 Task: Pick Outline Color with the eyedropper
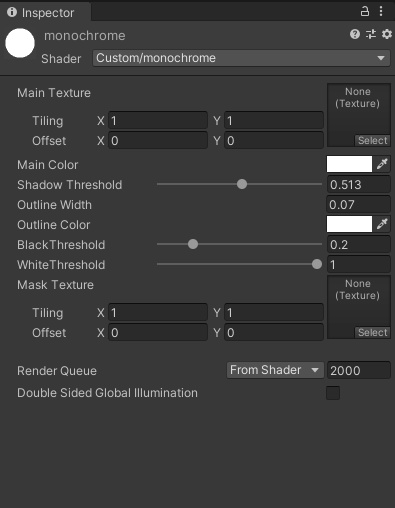pos(382,224)
